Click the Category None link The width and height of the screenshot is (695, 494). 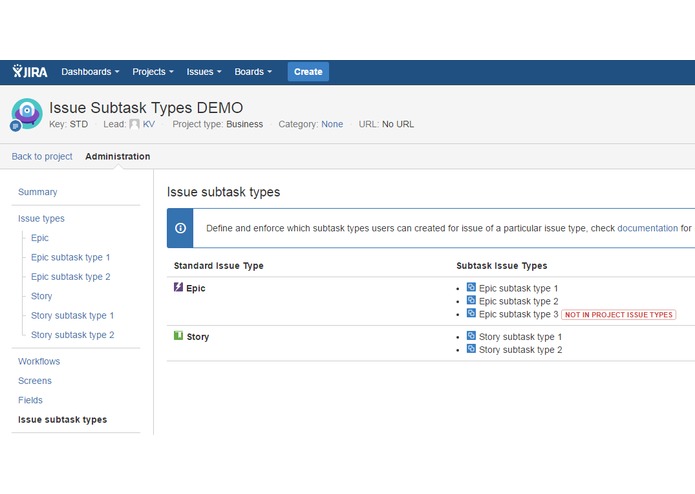[x=332, y=124]
